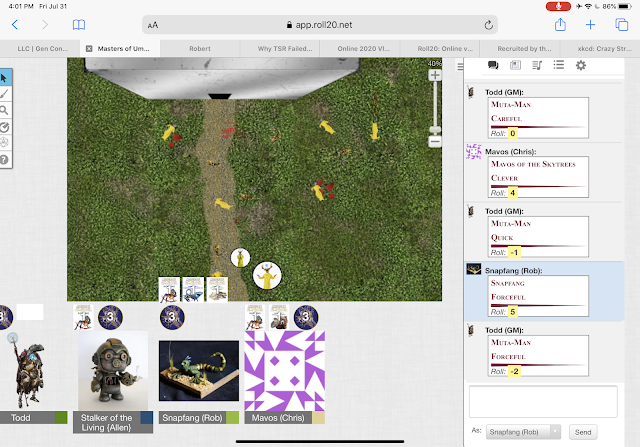The height and width of the screenshot is (447, 640).
Task: Open the Safari share sheet
Action: 560,24
